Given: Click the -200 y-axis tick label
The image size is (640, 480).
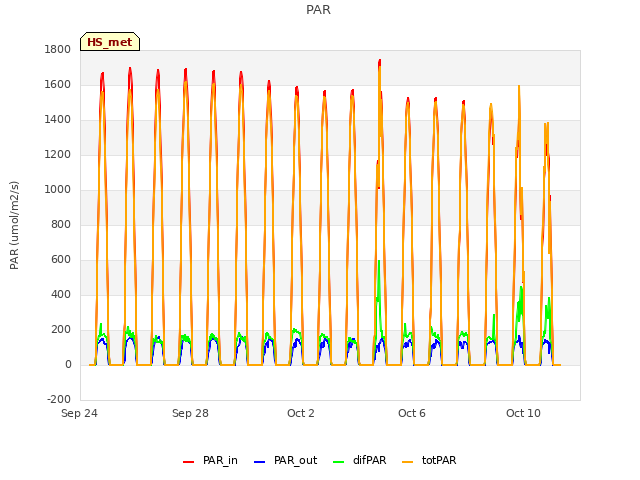Looking at the screenshot, I should [x=59, y=399].
